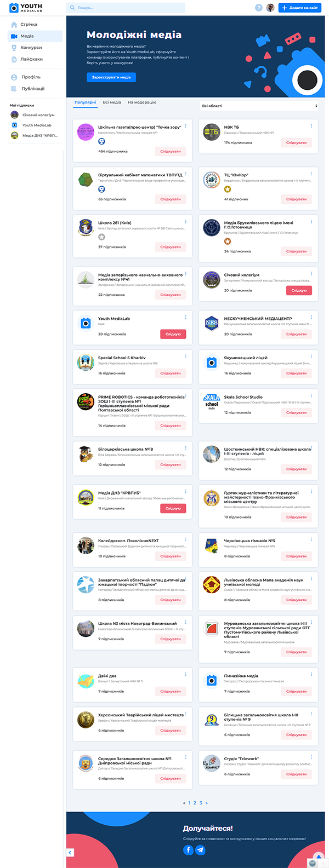Switch to the Всі медіа tab
The height and width of the screenshot is (868, 329).
point(112,102)
